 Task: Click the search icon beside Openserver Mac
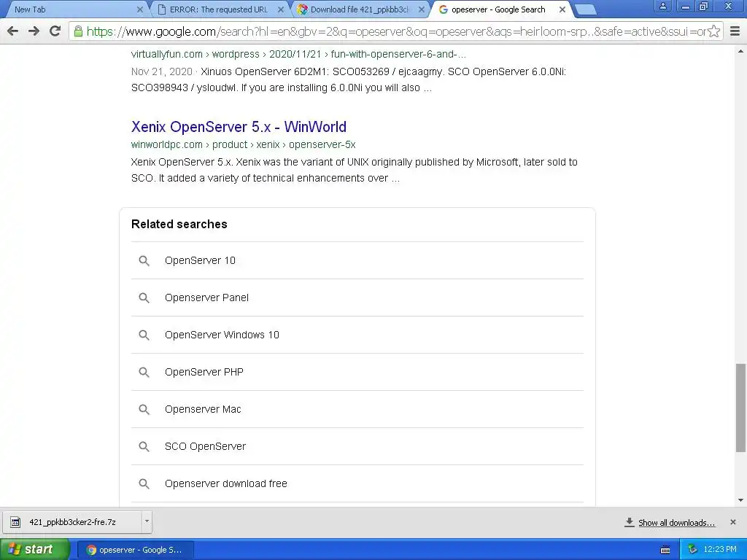point(144,409)
